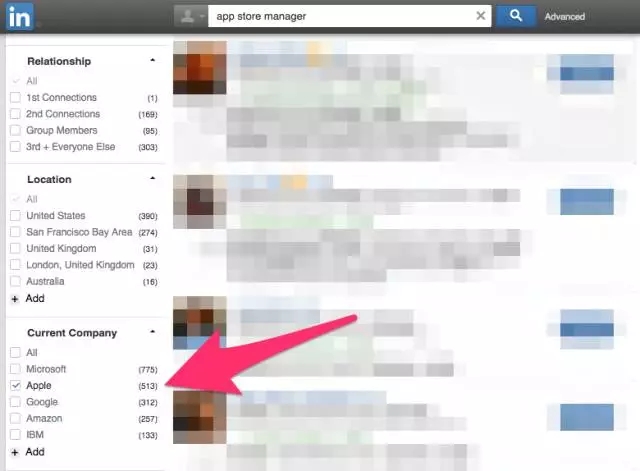Click inside the search text field

click(340, 16)
